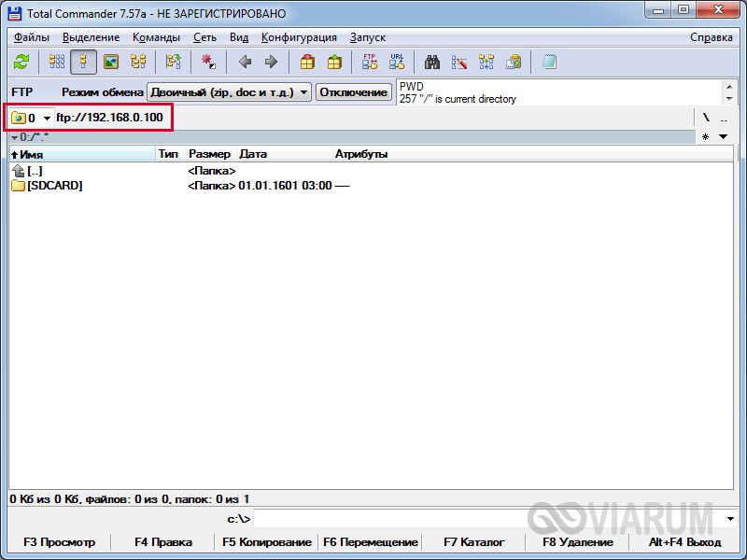This screenshot has height=560, width=747.
Task: Click the green refresh arrows icon
Action: [x=21, y=62]
